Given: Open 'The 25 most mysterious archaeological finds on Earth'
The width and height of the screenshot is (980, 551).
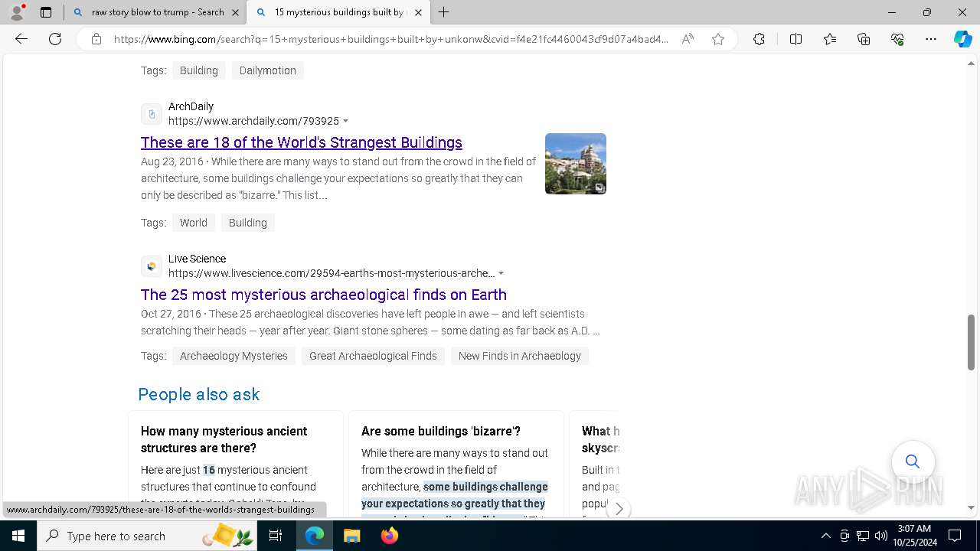Looking at the screenshot, I should (324, 295).
